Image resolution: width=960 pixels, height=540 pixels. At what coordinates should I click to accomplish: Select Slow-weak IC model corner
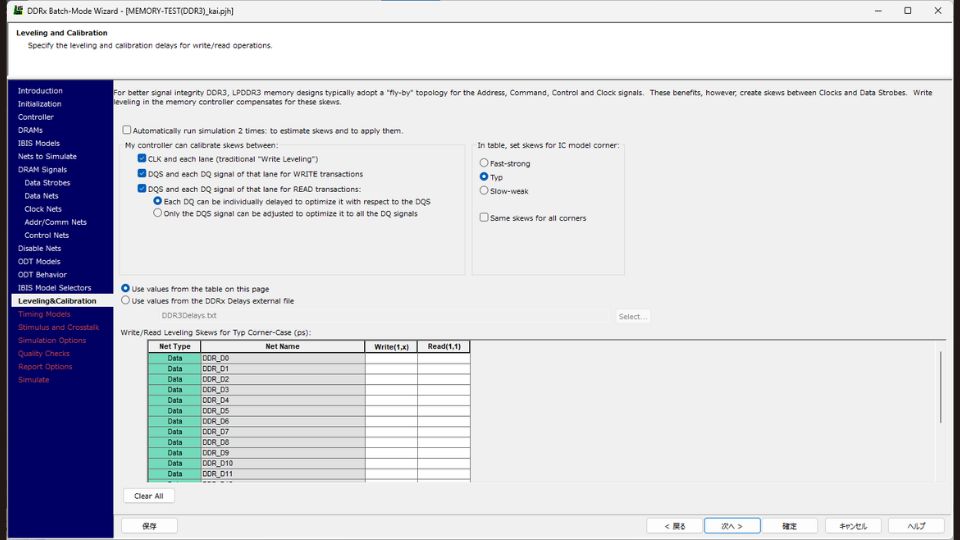484,190
